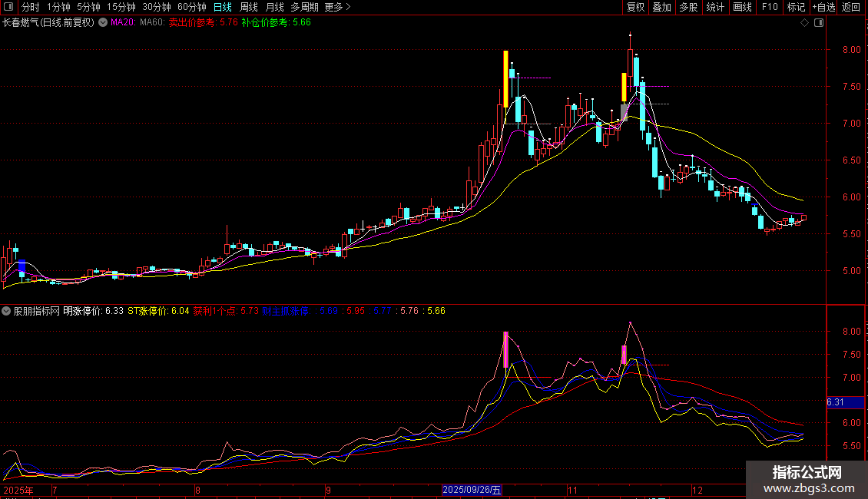Click the 返回 back button
Screen dimensions: 868x499
[851, 7]
